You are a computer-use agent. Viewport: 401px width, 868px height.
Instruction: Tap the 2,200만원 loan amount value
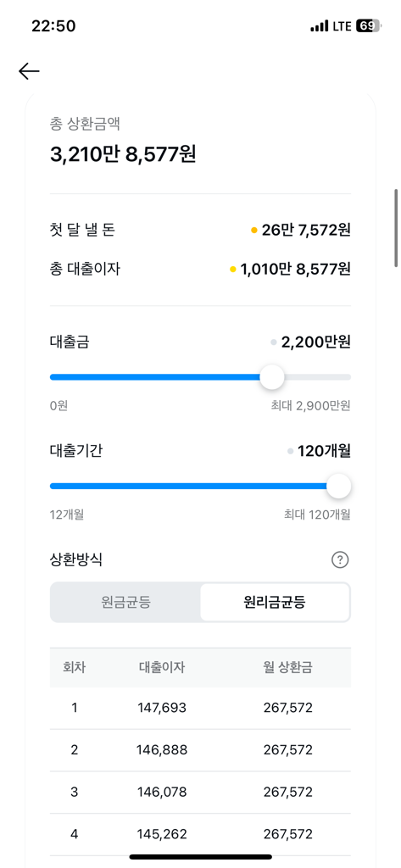click(315, 342)
